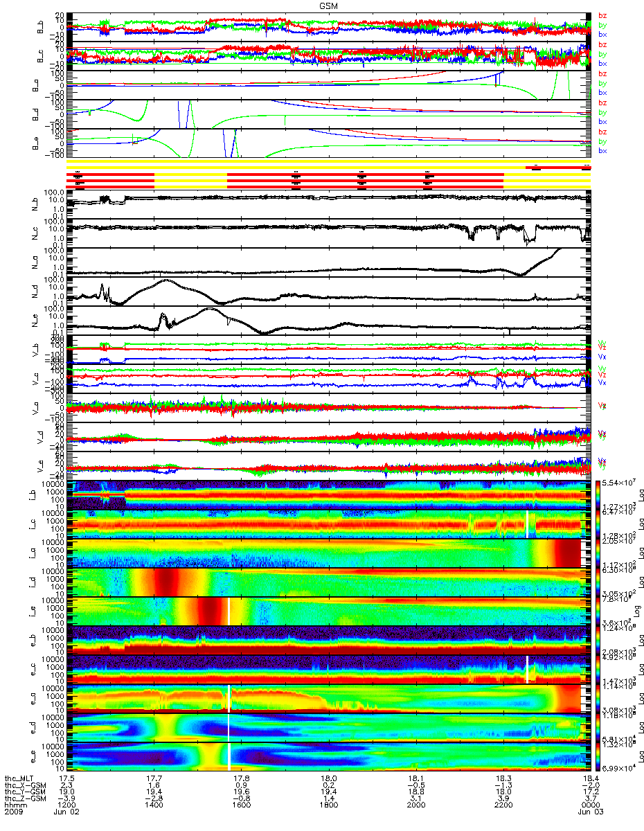Click the blue bx legend of B_b

coord(602,34)
